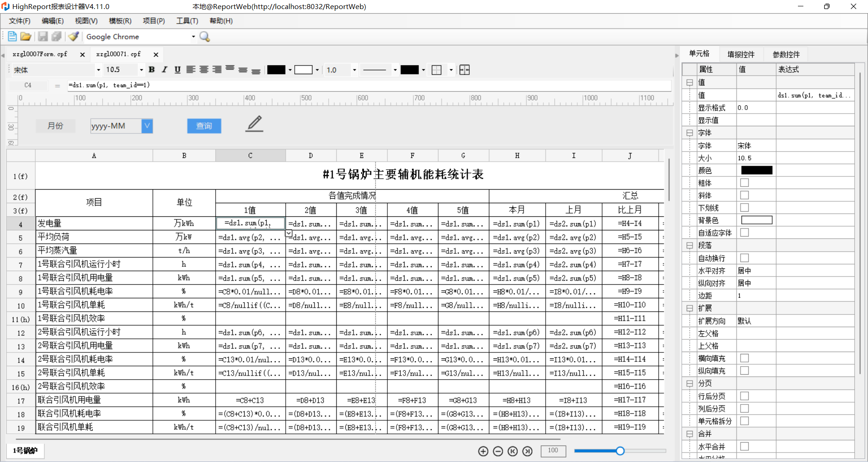Click the zoom percentage 100 field
Image resolution: width=868 pixels, height=462 pixels.
point(553,451)
